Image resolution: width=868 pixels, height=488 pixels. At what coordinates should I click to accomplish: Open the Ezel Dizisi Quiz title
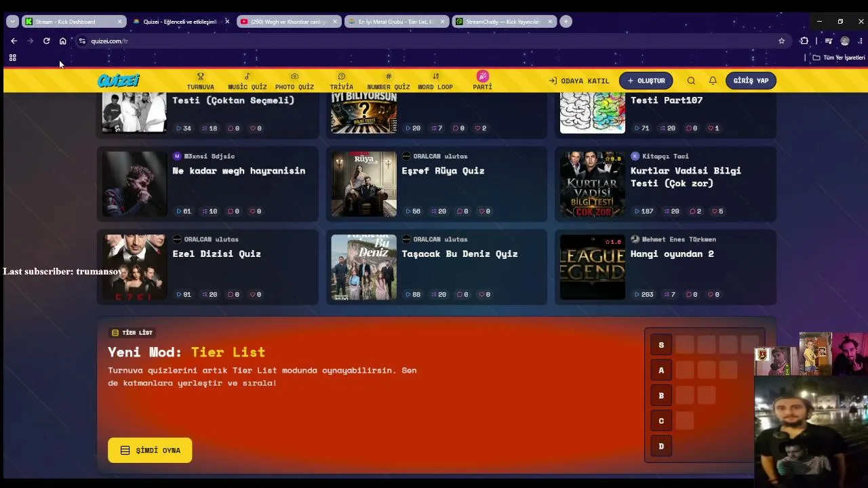[216, 254]
